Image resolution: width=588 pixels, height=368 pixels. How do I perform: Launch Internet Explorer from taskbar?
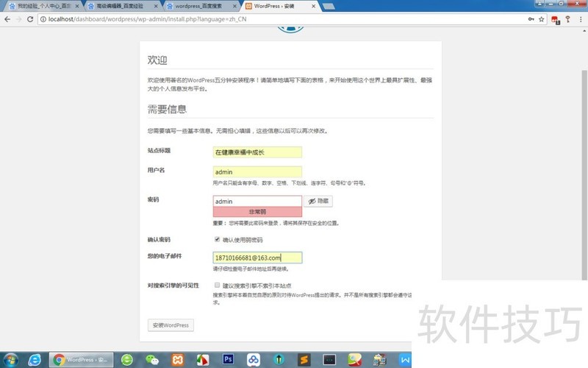35,360
